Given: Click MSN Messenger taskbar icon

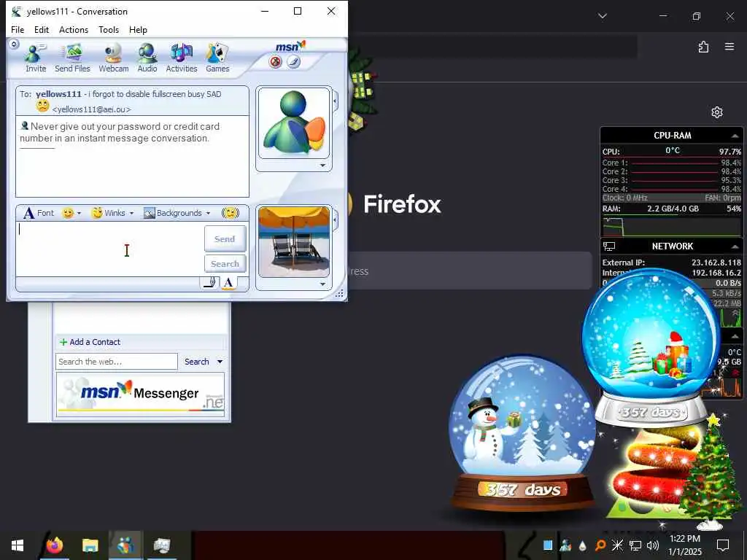Looking at the screenshot, I should pyautogui.click(x=125, y=545).
